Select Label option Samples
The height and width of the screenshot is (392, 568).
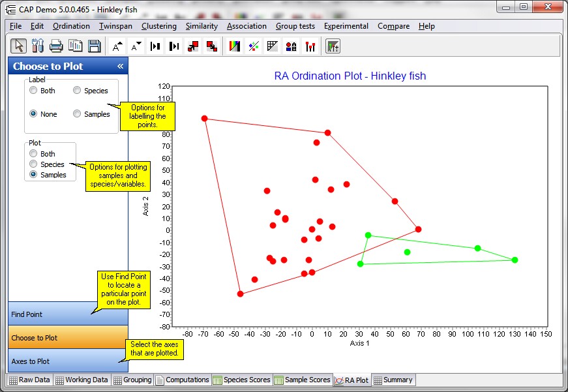click(x=91, y=114)
